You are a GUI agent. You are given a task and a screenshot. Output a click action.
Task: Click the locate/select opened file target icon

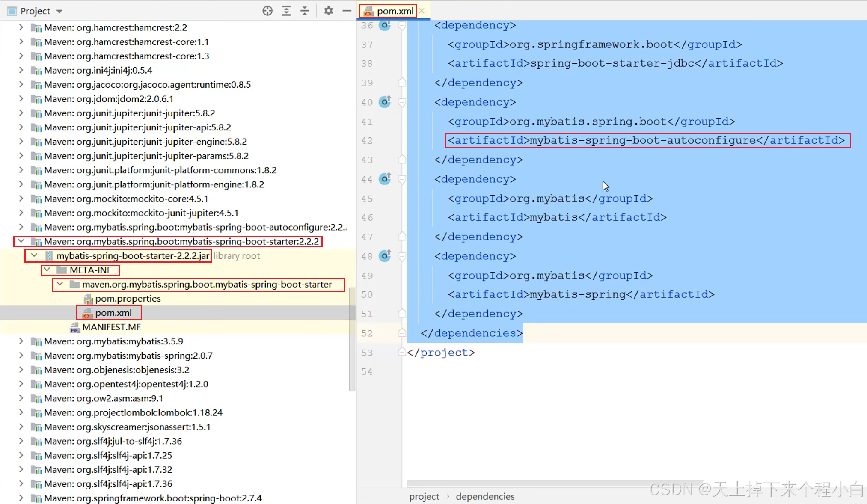[267, 11]
